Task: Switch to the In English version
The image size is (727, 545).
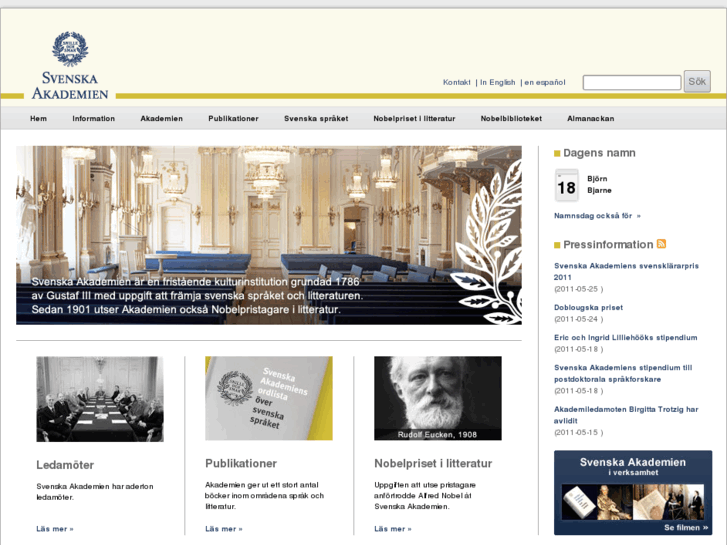Action: coord(497,82)
